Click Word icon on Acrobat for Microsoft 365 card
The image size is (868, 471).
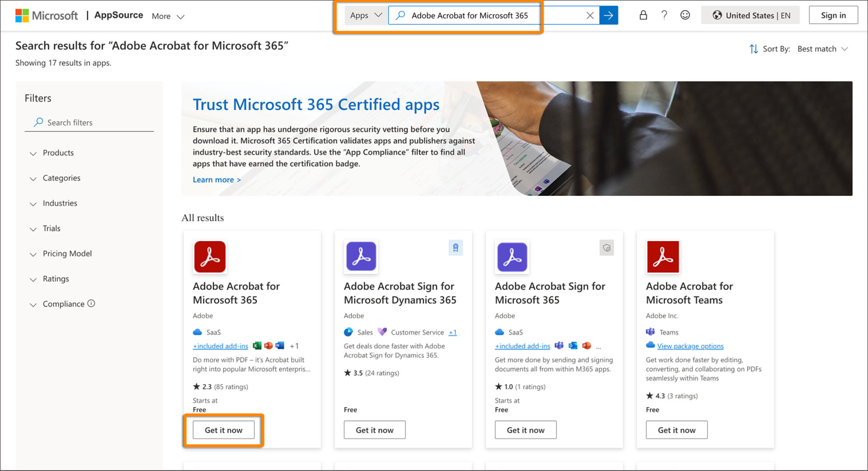click(280, 346)
